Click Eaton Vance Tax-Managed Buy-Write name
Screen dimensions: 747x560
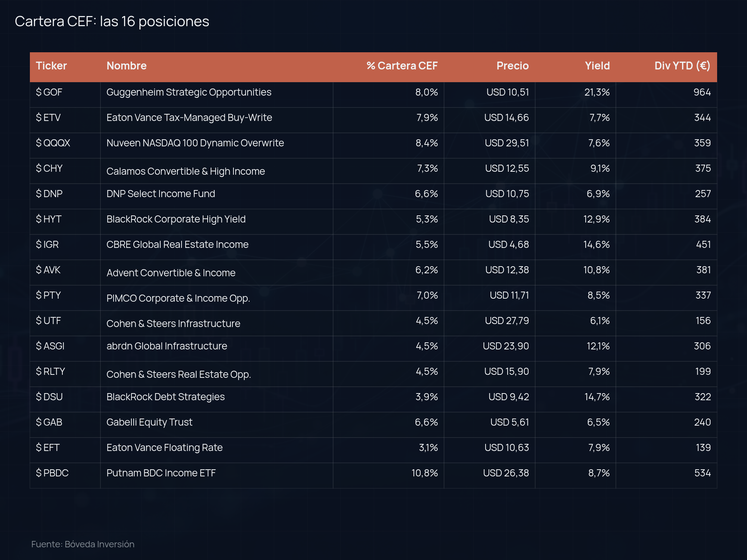pos(189,118)
